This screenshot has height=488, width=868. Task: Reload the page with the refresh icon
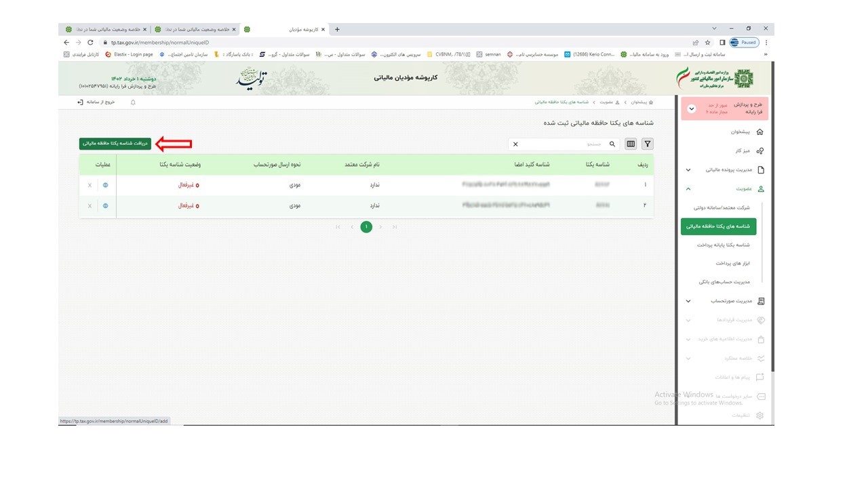(90, 42)
